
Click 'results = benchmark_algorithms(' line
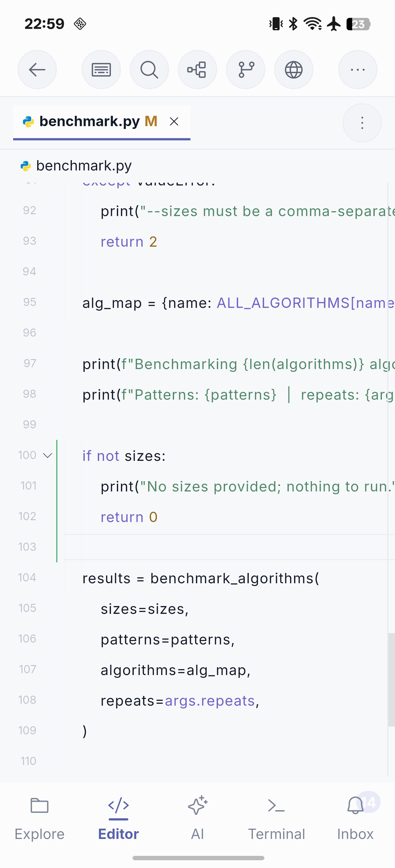click(201, 579)
